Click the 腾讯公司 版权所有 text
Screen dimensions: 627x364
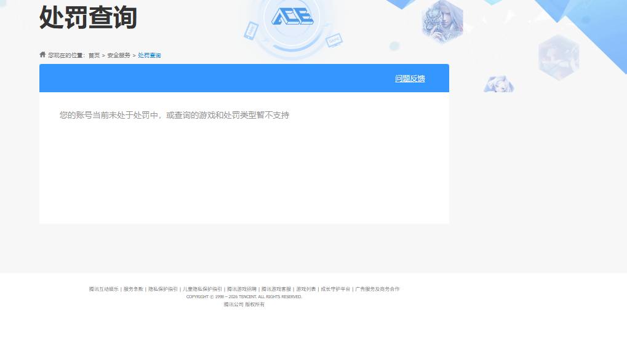[x=244, y=304]
